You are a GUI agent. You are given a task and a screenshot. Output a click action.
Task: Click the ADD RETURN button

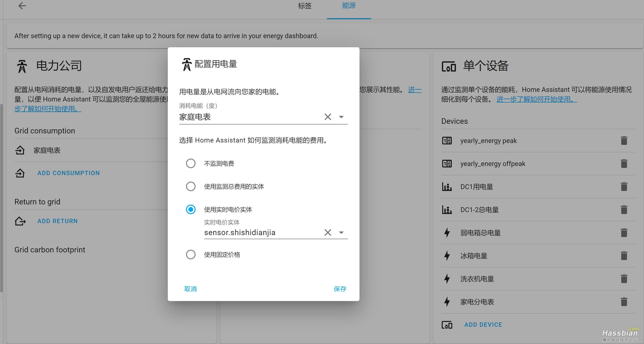point(58,221)
